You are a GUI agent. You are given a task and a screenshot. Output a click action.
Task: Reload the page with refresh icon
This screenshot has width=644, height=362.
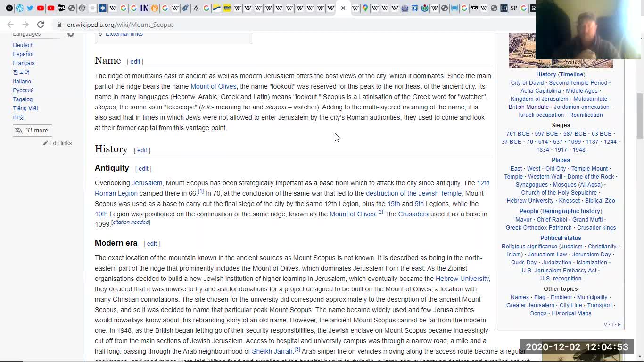click(41, 25)
